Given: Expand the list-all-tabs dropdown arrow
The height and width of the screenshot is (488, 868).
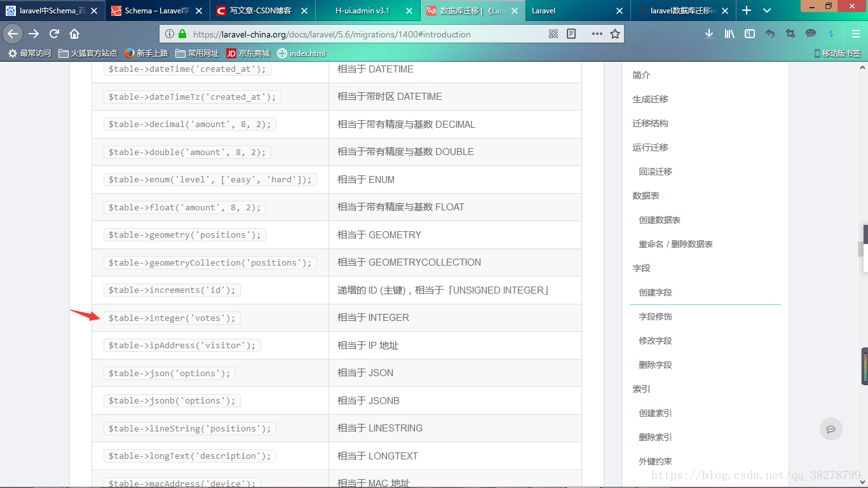Looking at the screenshot, I should (x=767, y=10).
